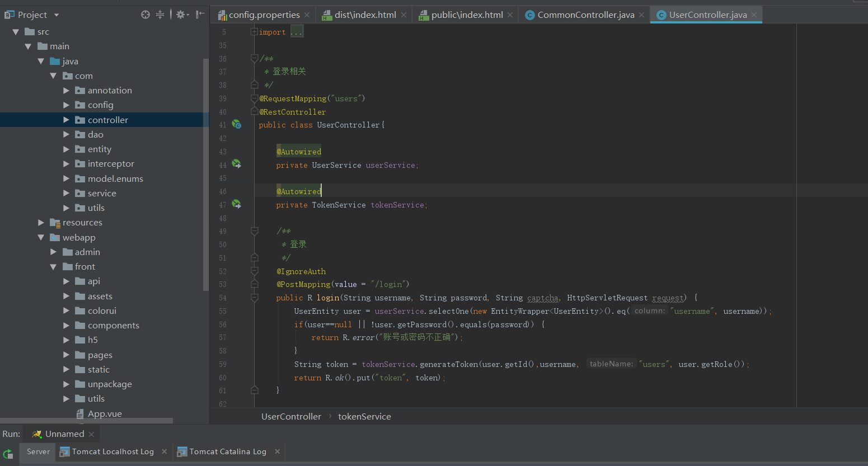Click the userService field name in code
Viewport: 868px width, 466px height.
tap(391, 165)
